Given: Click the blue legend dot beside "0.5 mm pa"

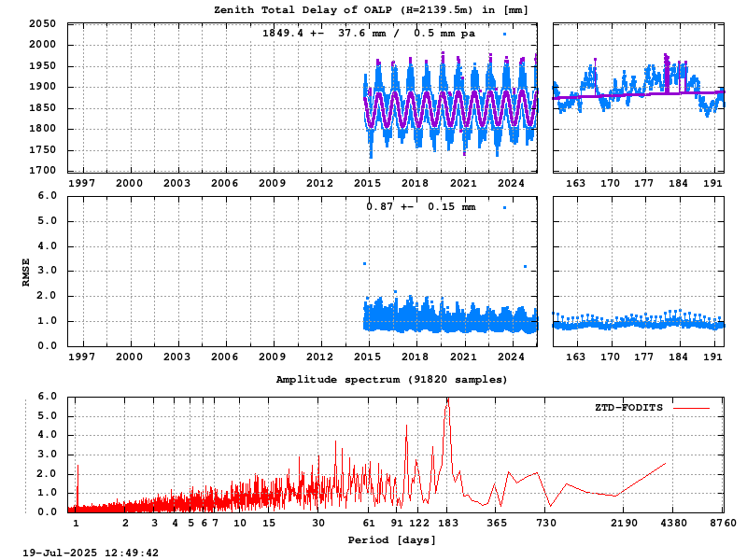Looking at the screenshot, I should pos(504,34).
